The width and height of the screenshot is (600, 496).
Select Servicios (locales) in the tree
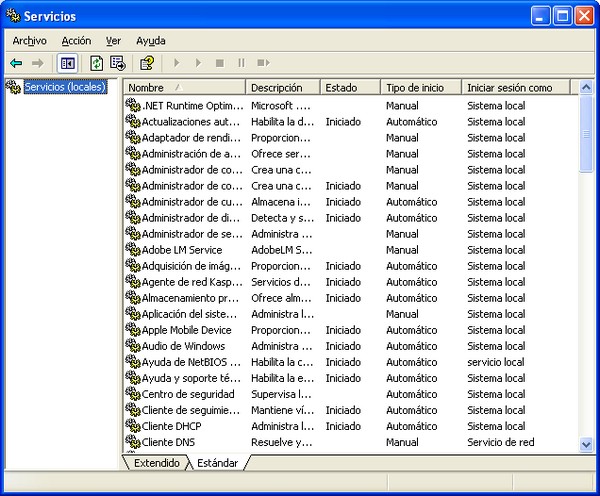pyautogui.click(x=65, y=87)
